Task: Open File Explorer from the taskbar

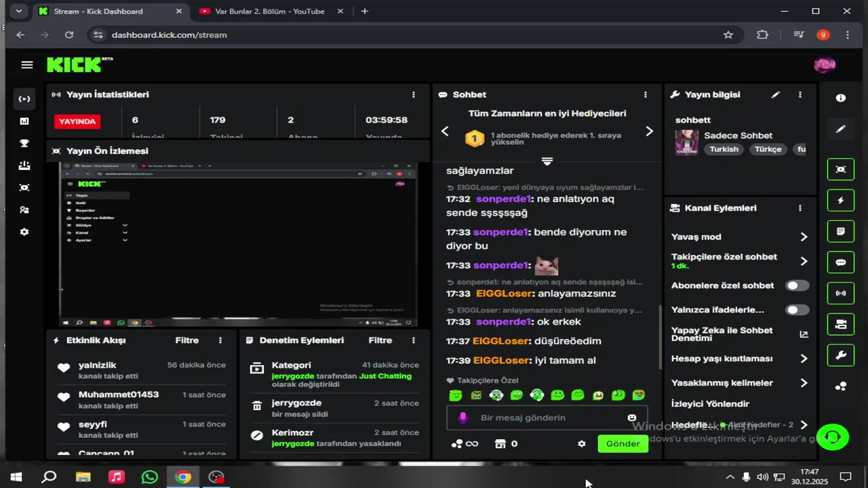Action: tap(83, 476)
